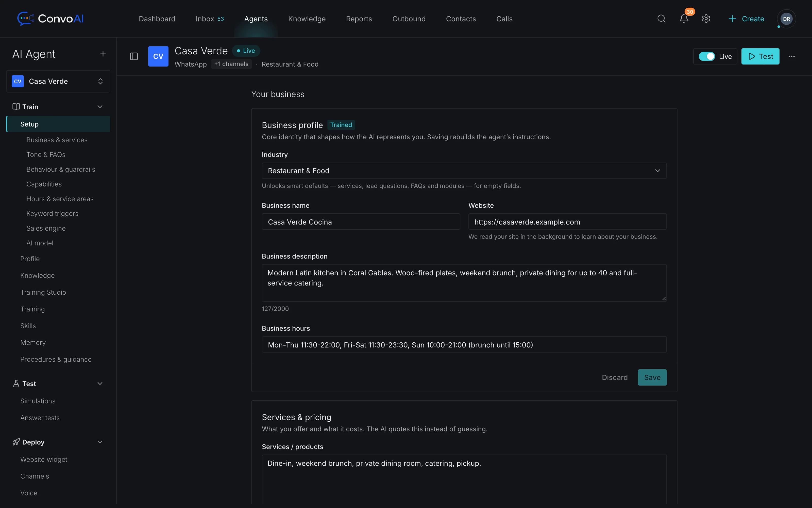This screenshot has width=812, height=508.
Task: Open Simulations under Test
Action: (x=38, y=401)
